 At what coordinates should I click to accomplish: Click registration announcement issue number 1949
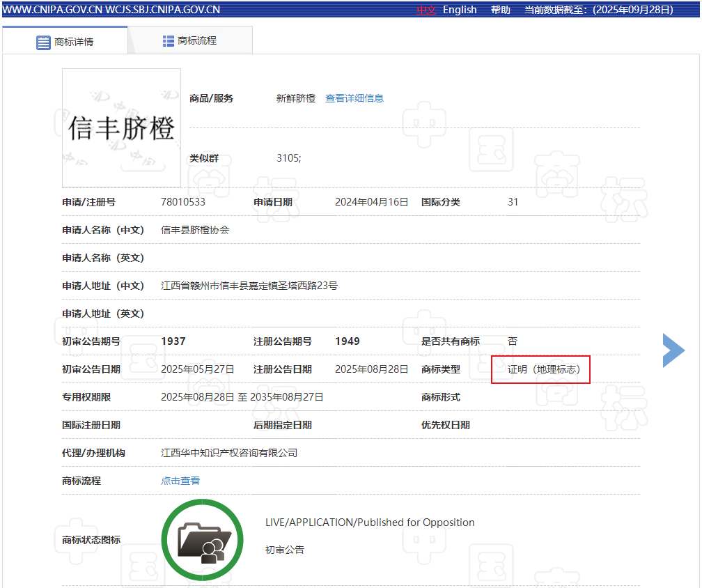click(x=348, y=341)
